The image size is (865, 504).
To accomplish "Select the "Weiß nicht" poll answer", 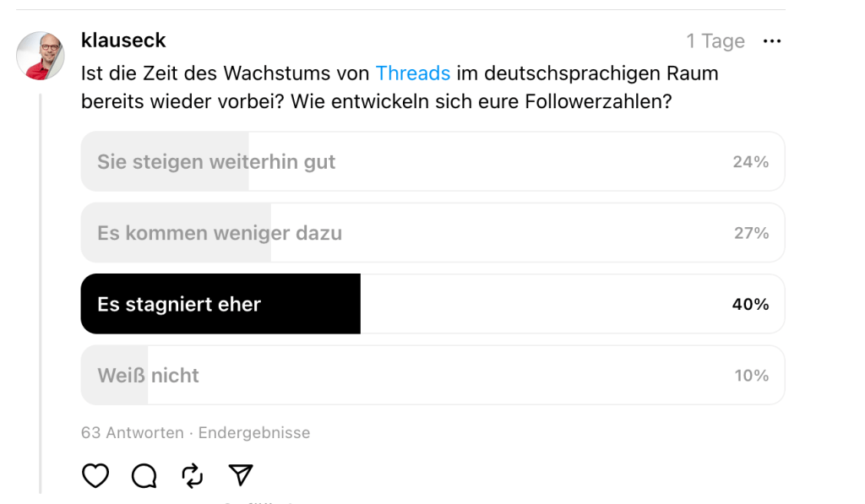I will [x=149, y=376].
